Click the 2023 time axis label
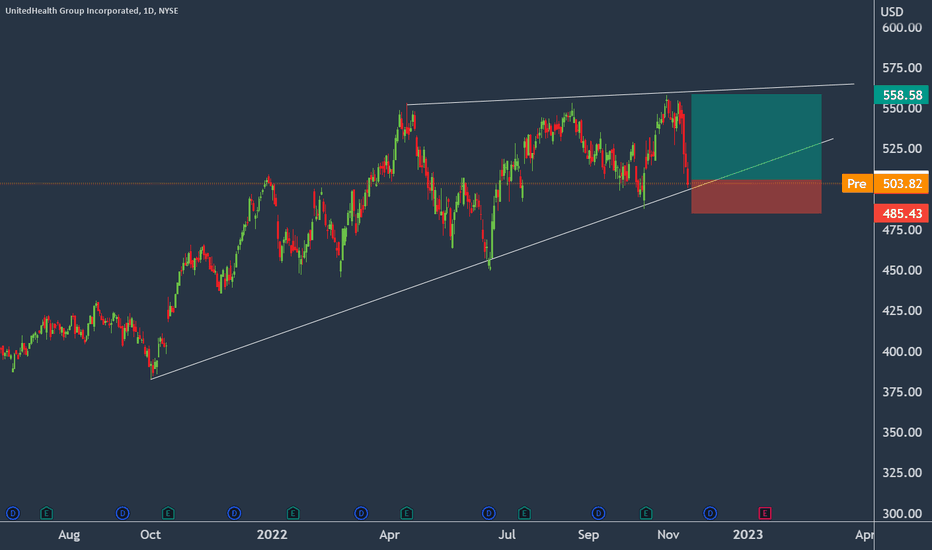The height and width of the screenshot is (550, 932). 748,535
